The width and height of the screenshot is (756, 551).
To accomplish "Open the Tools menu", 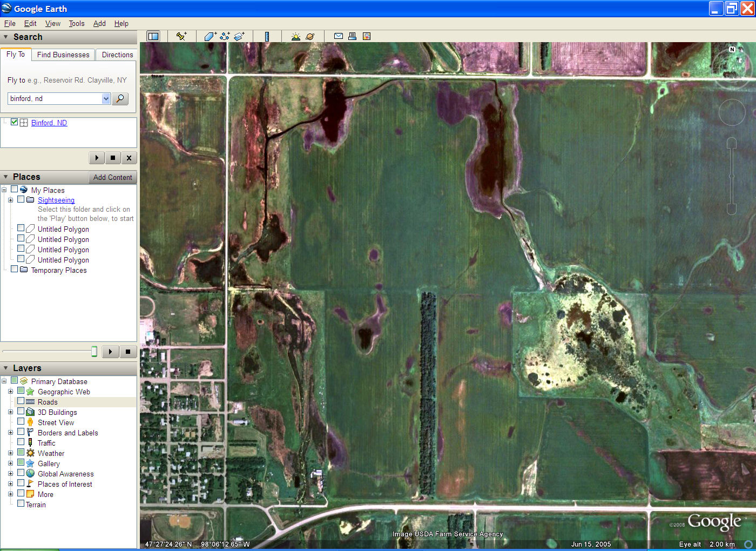I will click(x=77, y=23).
